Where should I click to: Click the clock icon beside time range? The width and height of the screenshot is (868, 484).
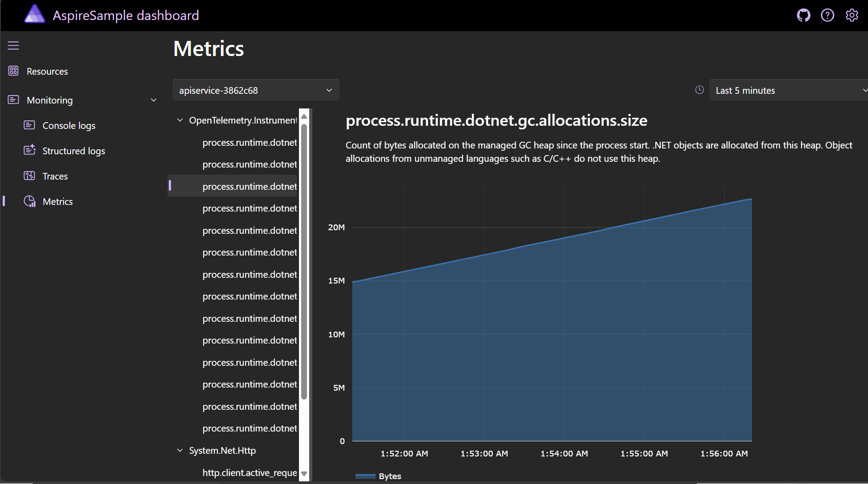click(x=700, y=90)
